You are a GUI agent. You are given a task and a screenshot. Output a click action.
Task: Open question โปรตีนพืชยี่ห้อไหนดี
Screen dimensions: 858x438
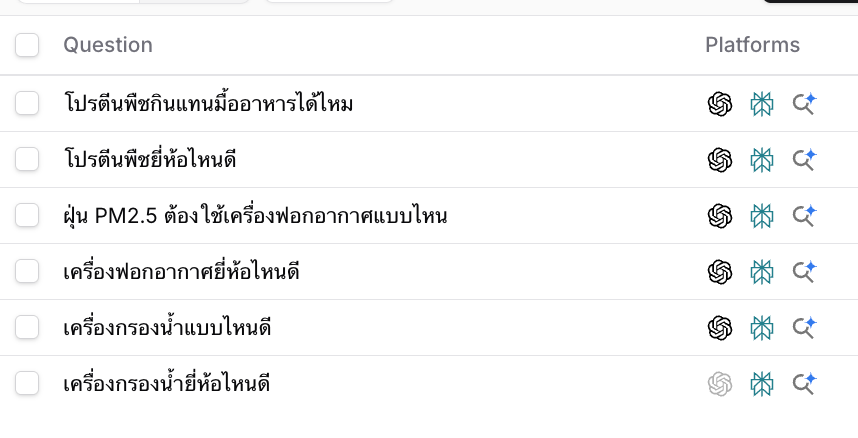coord(149,159)
